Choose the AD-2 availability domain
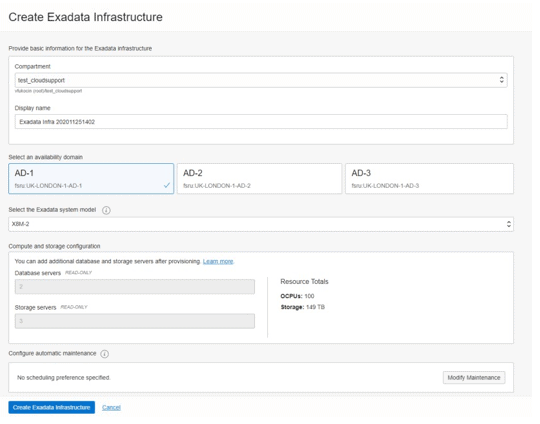The width and height of the screenshot is (540, 424). pos(259,178)
